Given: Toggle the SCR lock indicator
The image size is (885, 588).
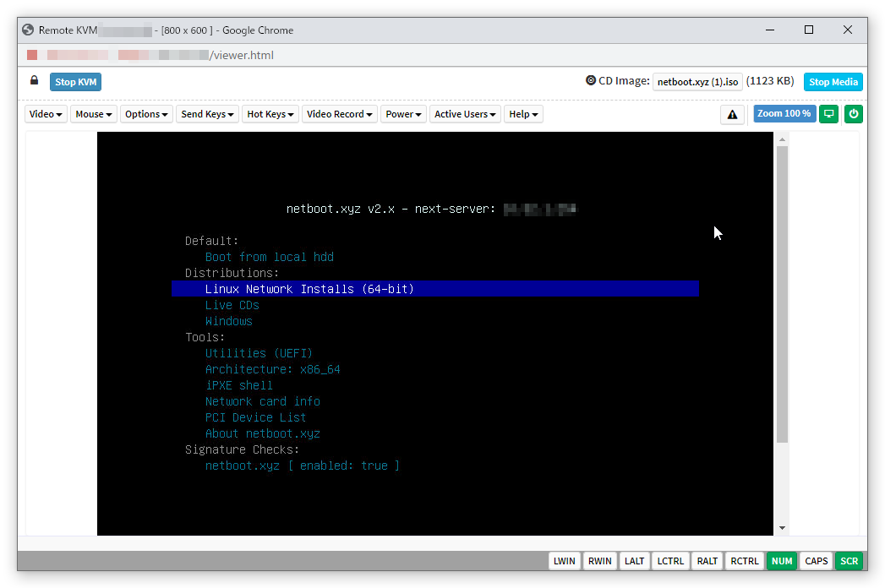Looking at the screenshot, I should coord(849,560).
